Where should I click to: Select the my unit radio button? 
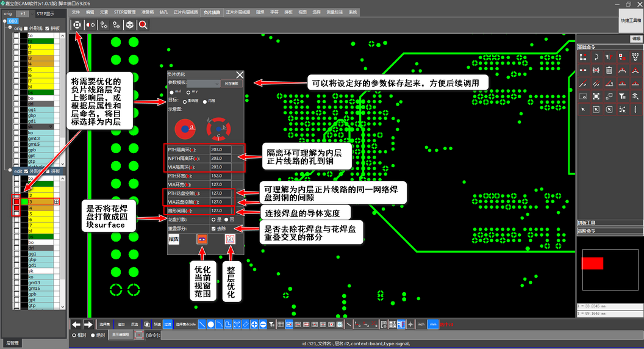(188, 92)
